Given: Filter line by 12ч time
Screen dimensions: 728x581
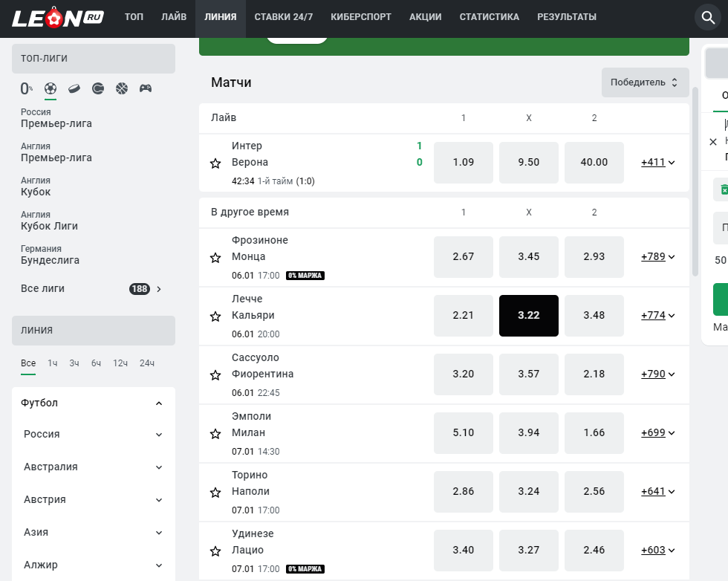Looking at the screenshot, I should [120, 363].
